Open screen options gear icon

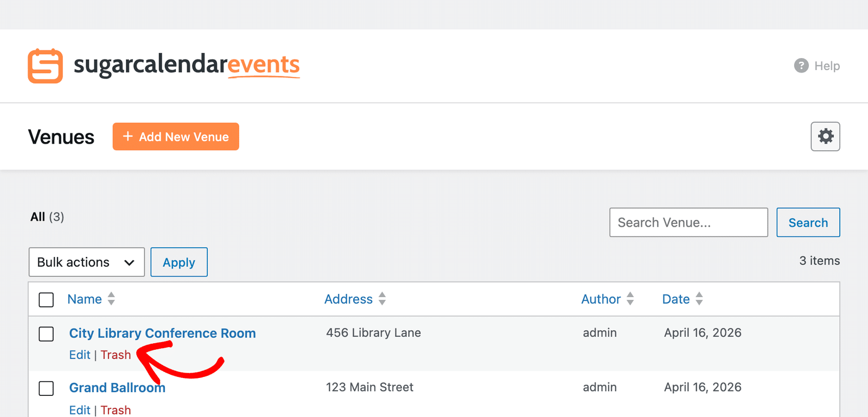click(x=825, y=136)
